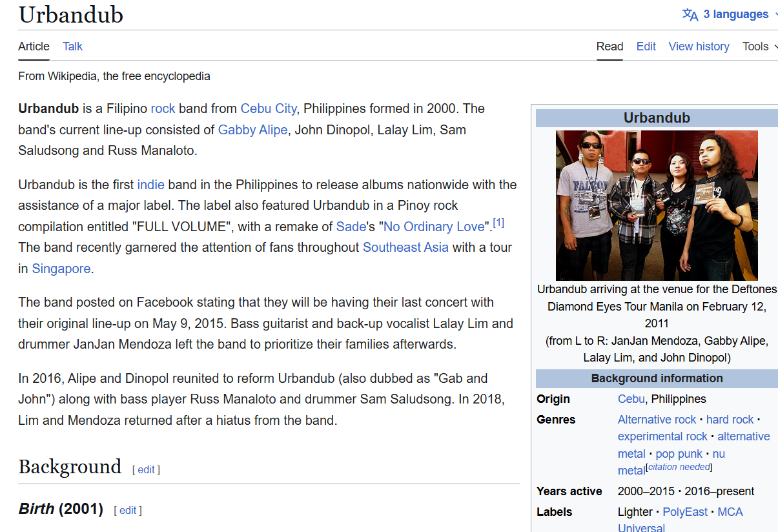Click the translate languages icon
This screenshot has height=532, width=778.
click(690, 14)
